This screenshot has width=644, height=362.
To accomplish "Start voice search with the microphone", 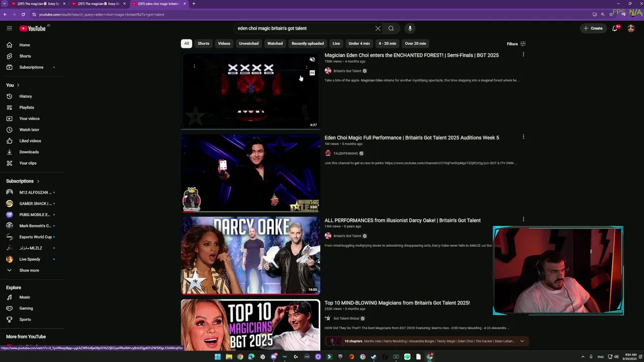I will point(410,28).
